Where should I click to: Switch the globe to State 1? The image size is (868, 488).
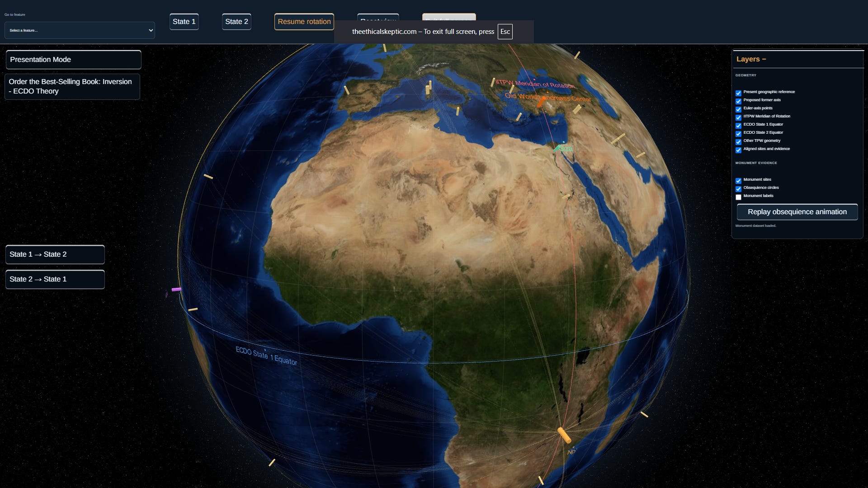(184, 22)
